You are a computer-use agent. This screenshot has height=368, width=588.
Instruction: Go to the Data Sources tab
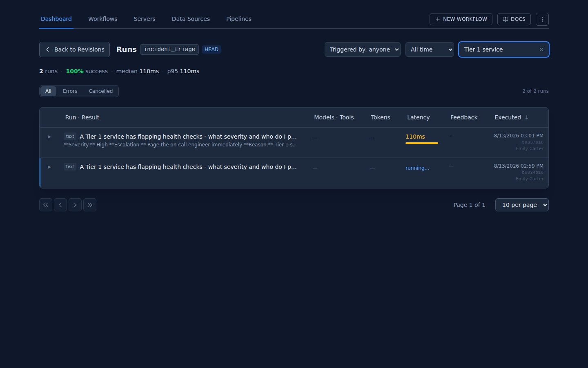(191, 19)
